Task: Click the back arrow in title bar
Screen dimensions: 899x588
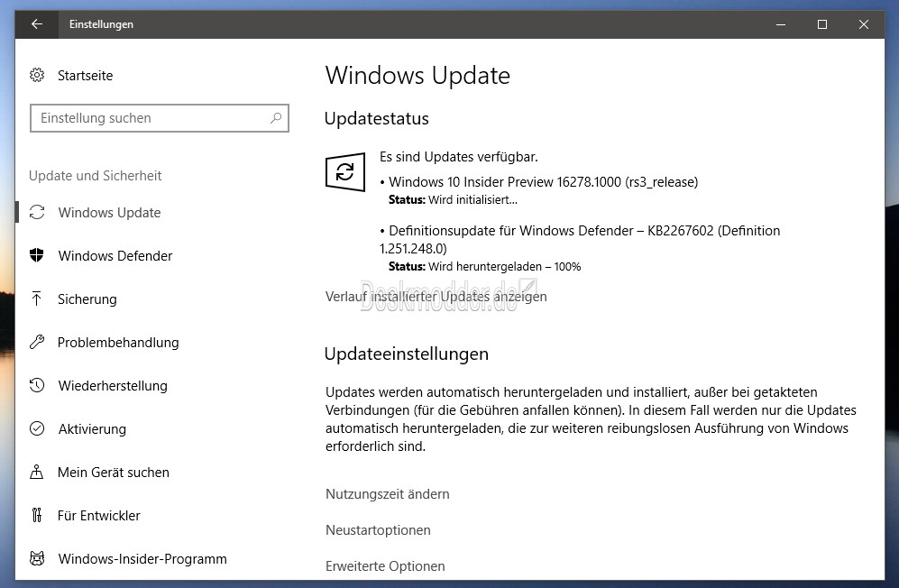Action: click(x=37, y=24)
